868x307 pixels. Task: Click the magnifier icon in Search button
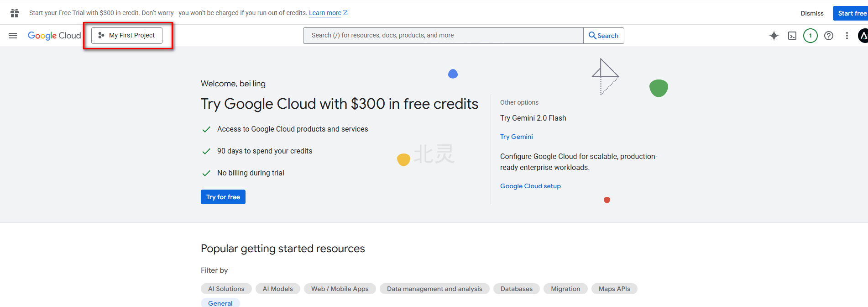click(x=592, y=36)
